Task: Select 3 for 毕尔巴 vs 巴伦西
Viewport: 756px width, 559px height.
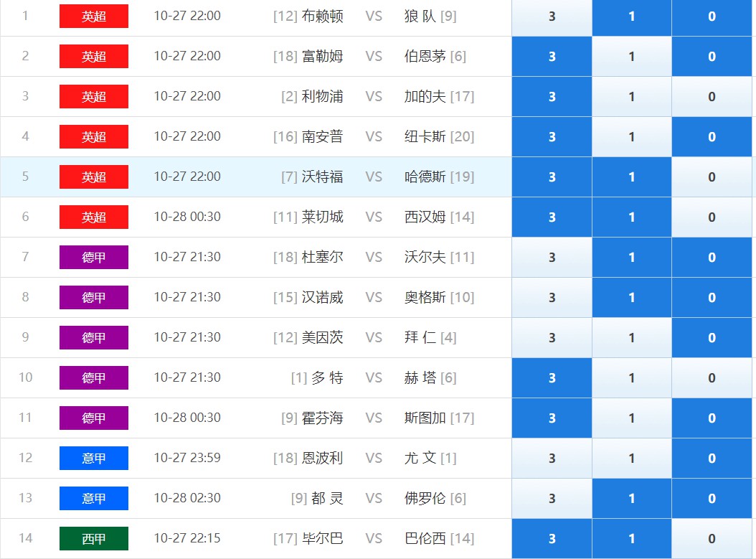Action: [x=552, y=539]
